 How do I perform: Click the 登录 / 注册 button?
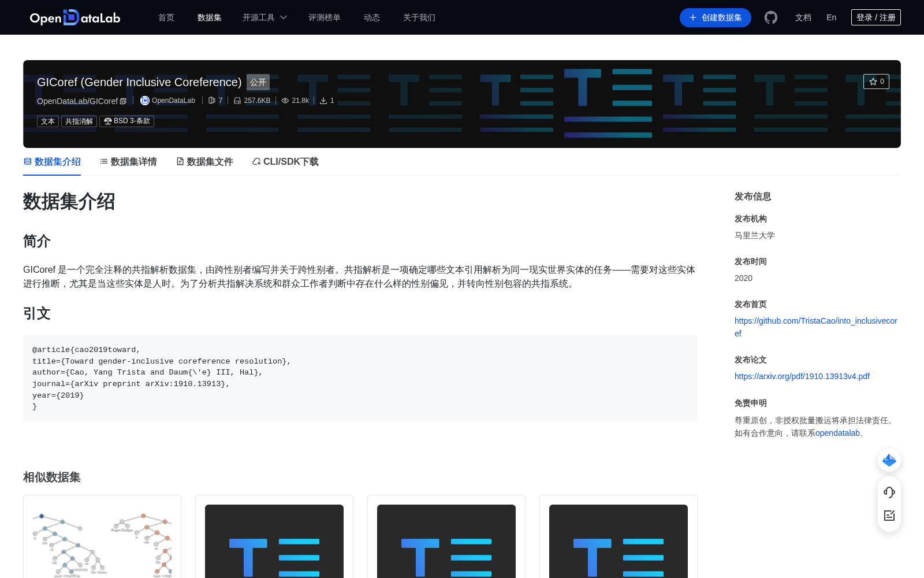[876, 17]
